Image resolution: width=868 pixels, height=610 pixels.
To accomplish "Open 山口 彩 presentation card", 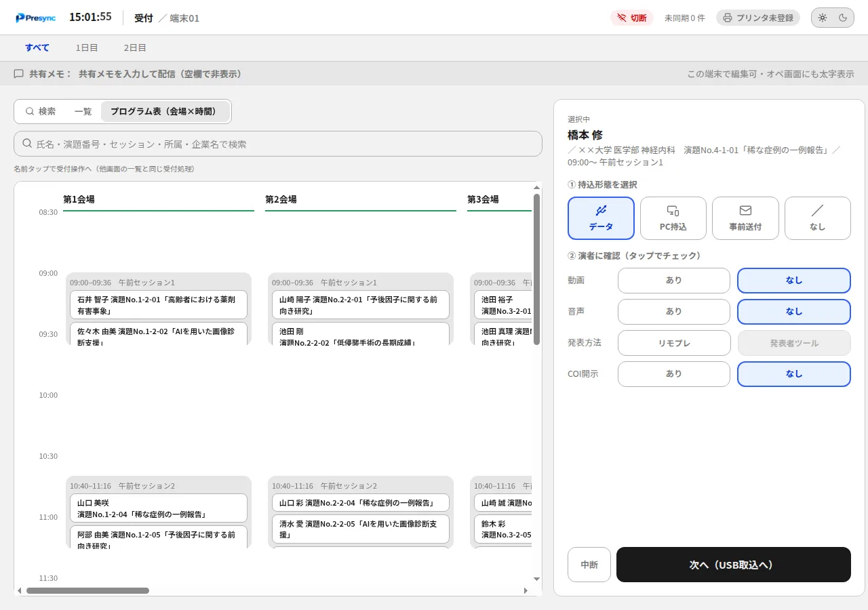I will 361,502.
